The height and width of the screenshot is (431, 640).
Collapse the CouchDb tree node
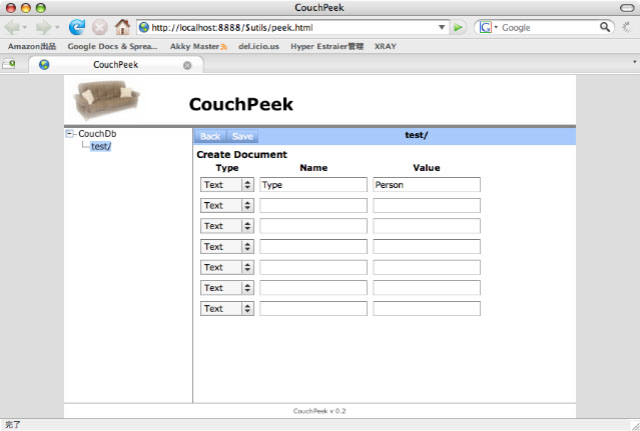[69, 133]
